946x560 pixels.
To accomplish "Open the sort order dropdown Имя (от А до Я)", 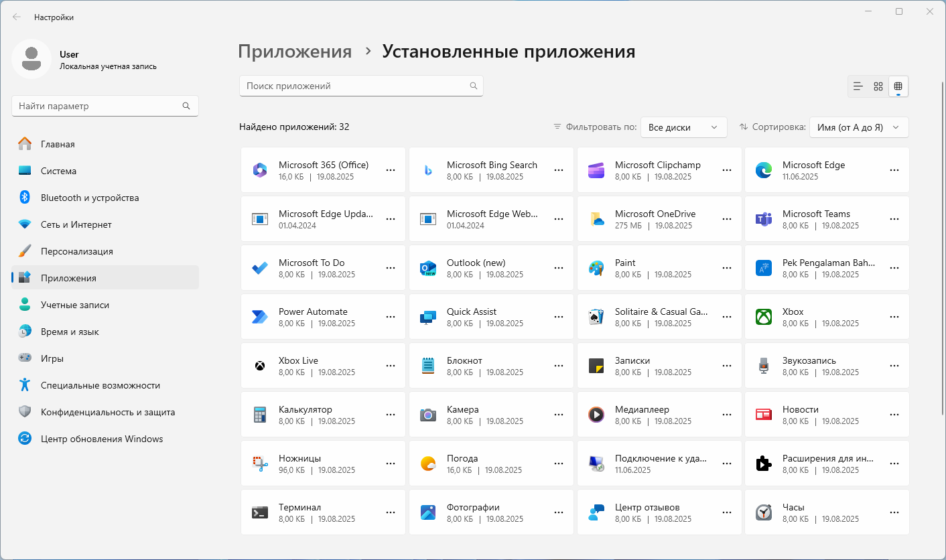I will pyautogui.click(x=859, y=127).
